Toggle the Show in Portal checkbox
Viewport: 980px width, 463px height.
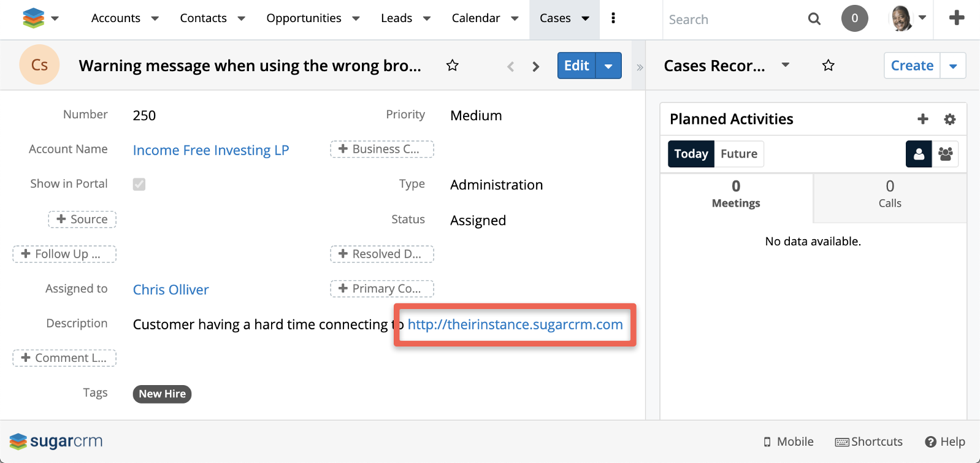point(139,184)
